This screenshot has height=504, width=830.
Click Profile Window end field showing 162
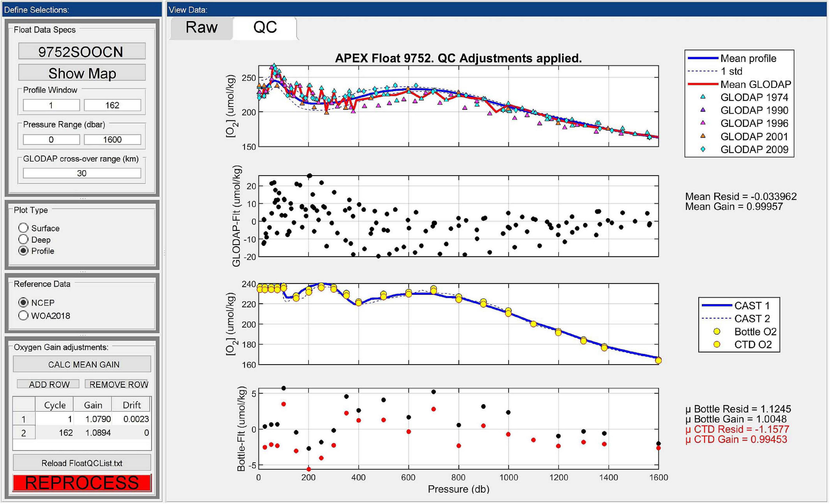[x=112, y=105]
